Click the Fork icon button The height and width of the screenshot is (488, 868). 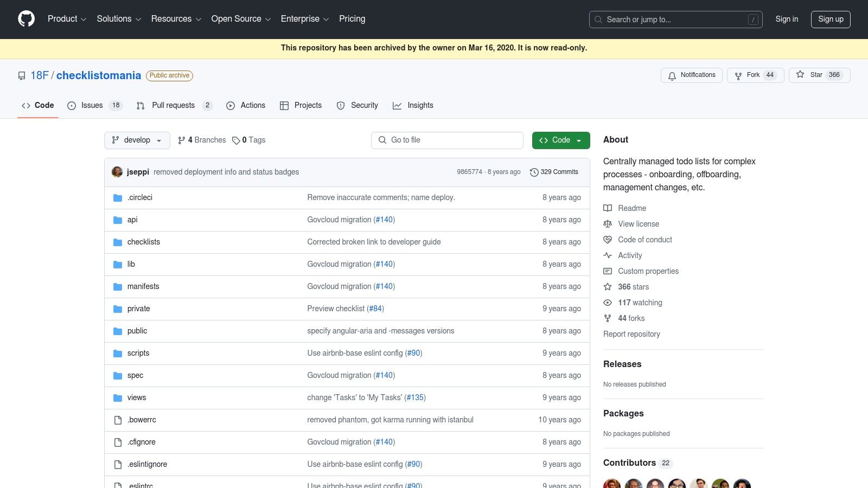738,75
